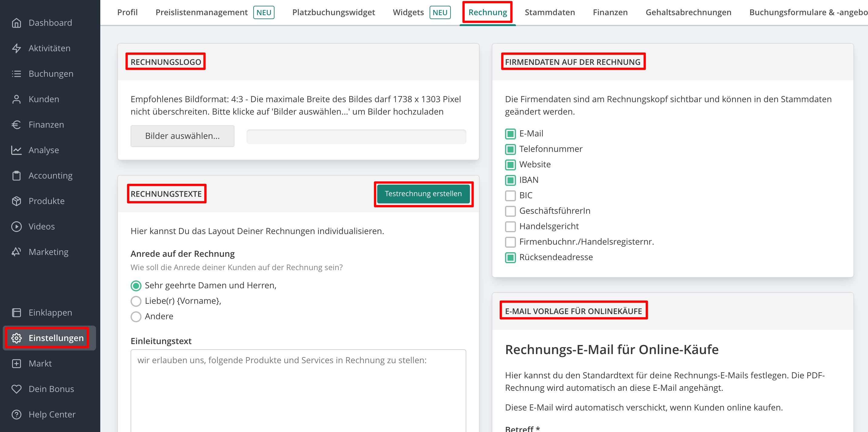Click the Aktivitäten lightning bolt icon
868x432 pixels.
16,48
